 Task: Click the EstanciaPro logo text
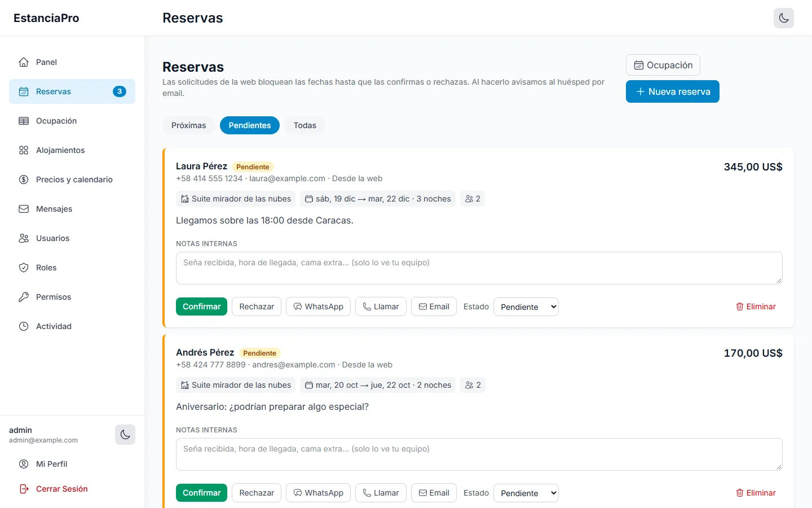(x=46, y=18)
